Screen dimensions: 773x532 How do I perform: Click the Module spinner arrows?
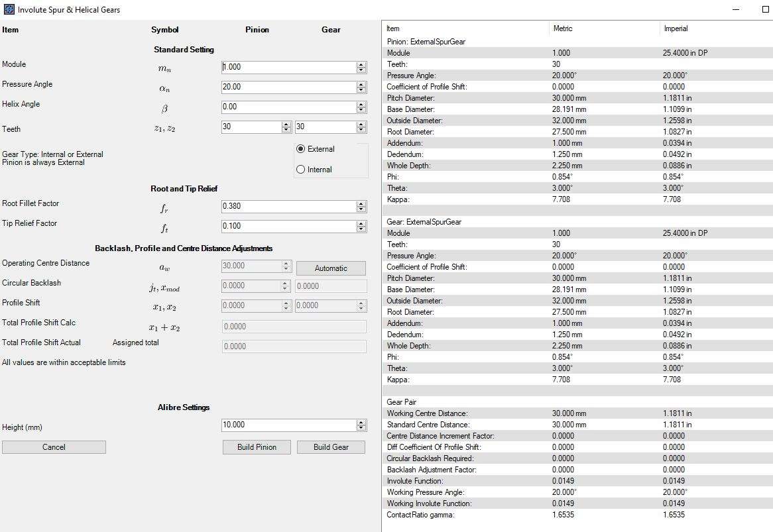pos(361,67)
